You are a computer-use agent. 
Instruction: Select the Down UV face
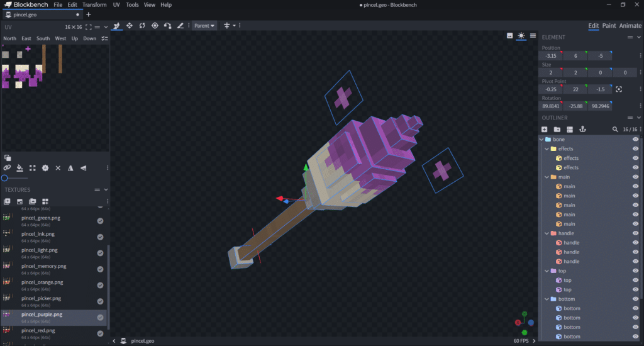click(89, 38)
